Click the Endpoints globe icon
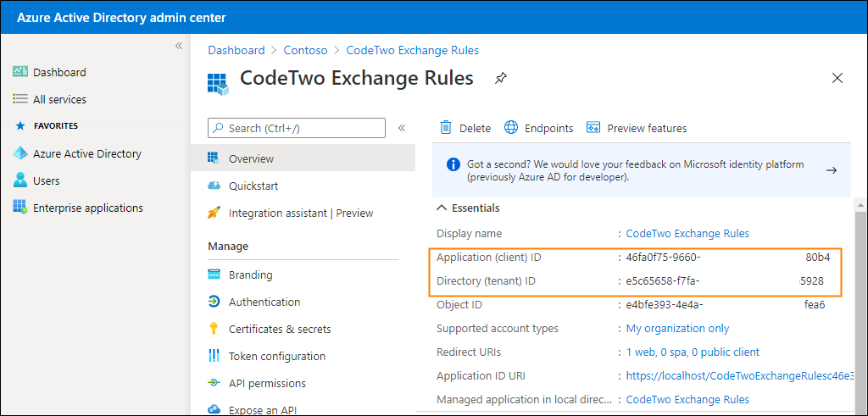 (x=511, y=127)
